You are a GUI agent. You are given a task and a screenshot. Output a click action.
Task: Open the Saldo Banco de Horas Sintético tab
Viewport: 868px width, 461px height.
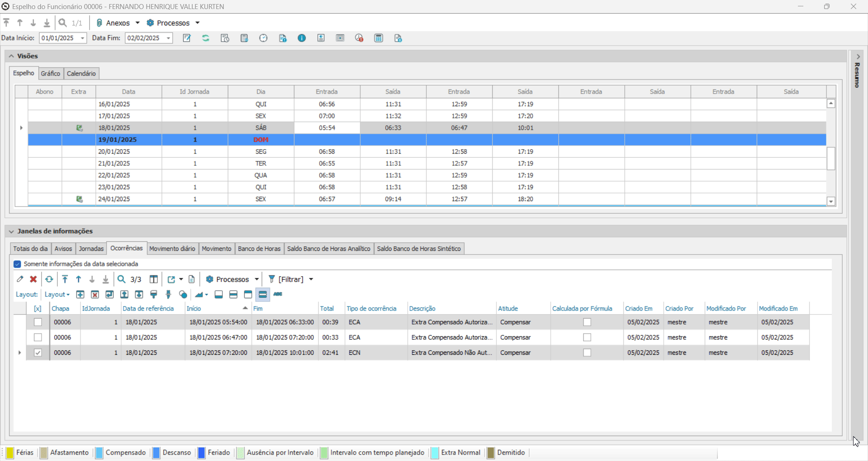pyautogui.click(x=419, y=249)
